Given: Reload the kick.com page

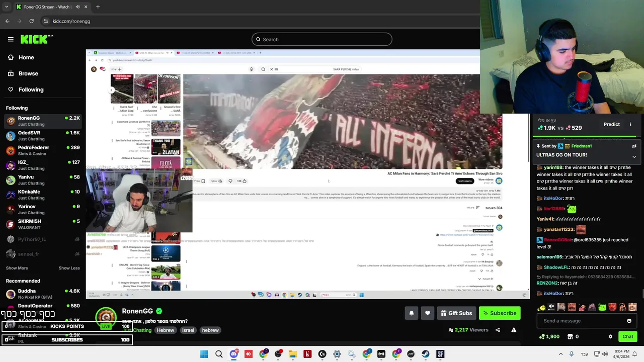Looking at the screenshot, I should pos(31,21).
